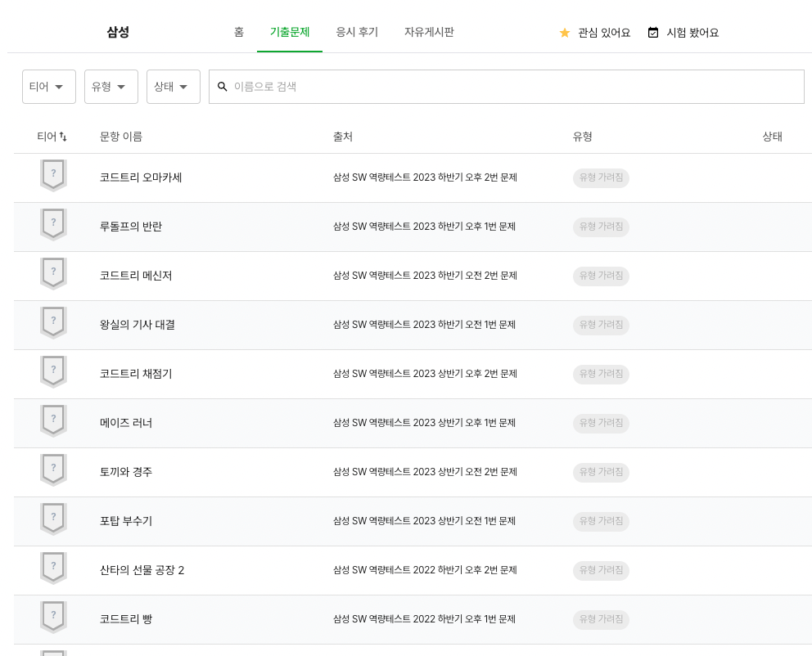
Task: Click the tier shield icon for 코드트리 메신저
Action: click(53, 274)
